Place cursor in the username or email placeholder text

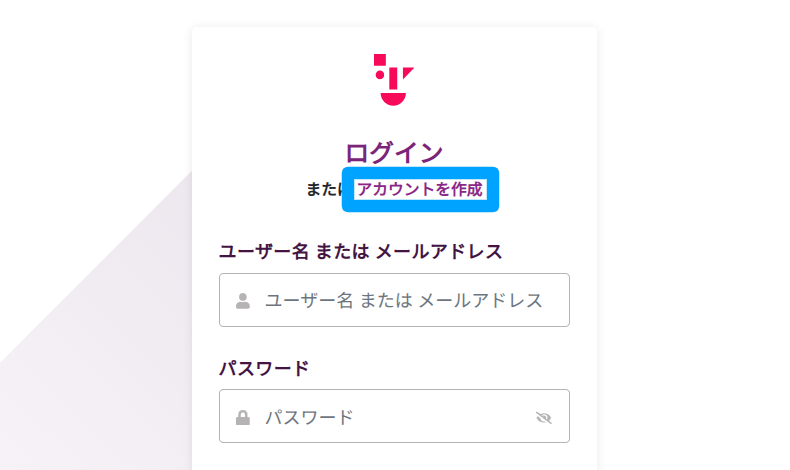(x=403, y=300)
